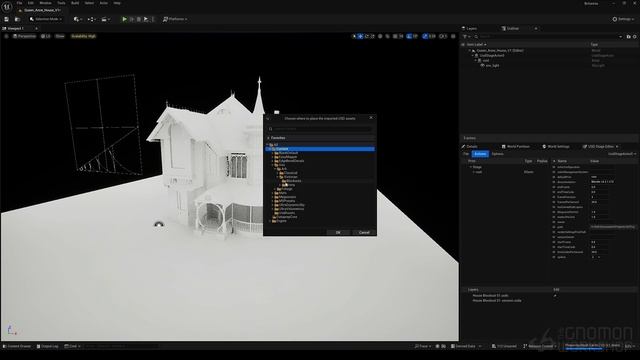Open the Platforms dropdown
640x360 pixels.
pos(175,19)
